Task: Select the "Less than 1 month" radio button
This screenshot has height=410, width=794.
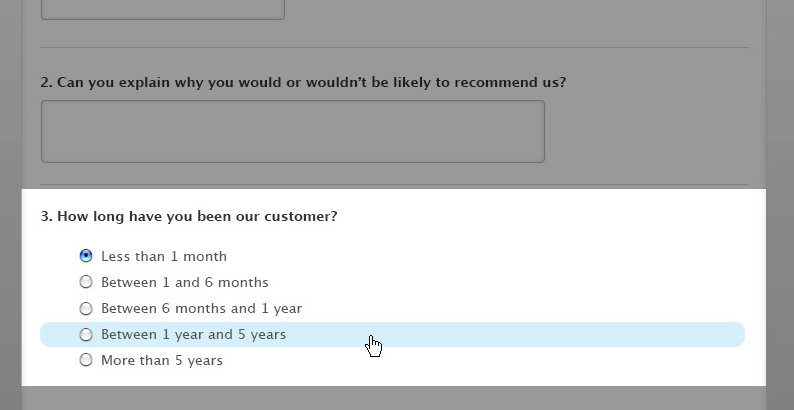Action: 86,256
